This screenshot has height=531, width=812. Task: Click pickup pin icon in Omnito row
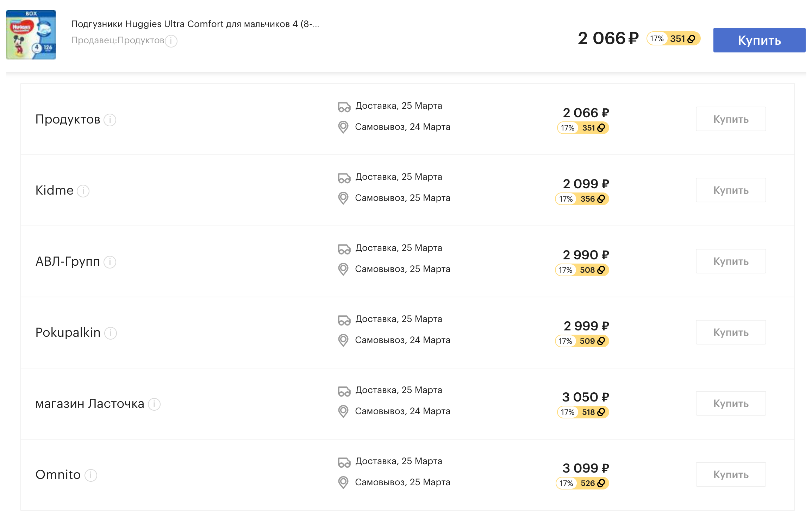pyautogui.click(x=343, y=482)
